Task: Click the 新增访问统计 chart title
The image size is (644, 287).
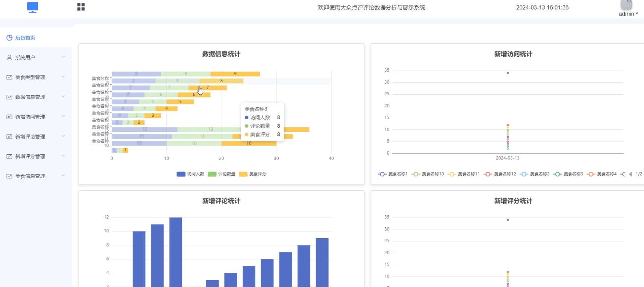Action: [513, 54]
